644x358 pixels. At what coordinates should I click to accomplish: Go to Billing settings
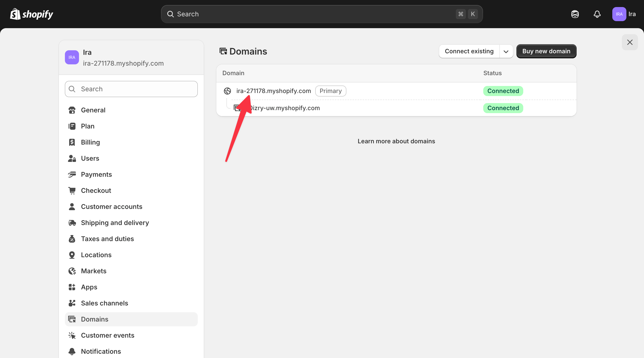[131, 142]
